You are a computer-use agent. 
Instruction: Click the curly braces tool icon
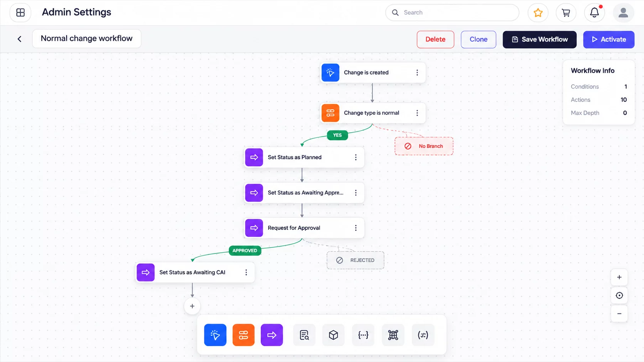coord(363,335)
